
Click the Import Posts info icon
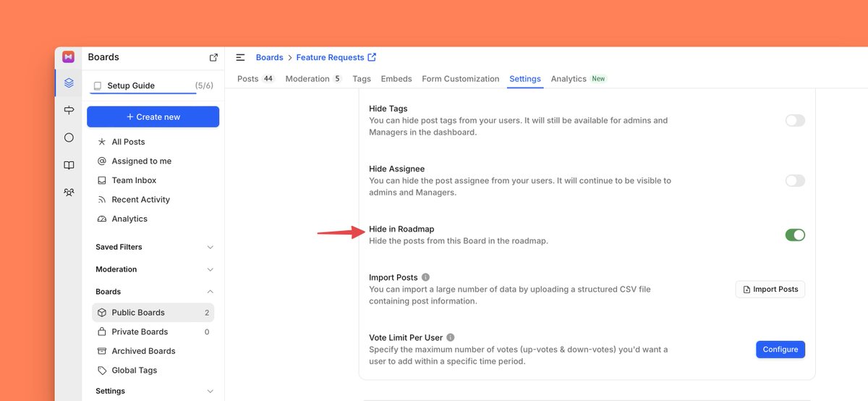[x=425, y=277]
